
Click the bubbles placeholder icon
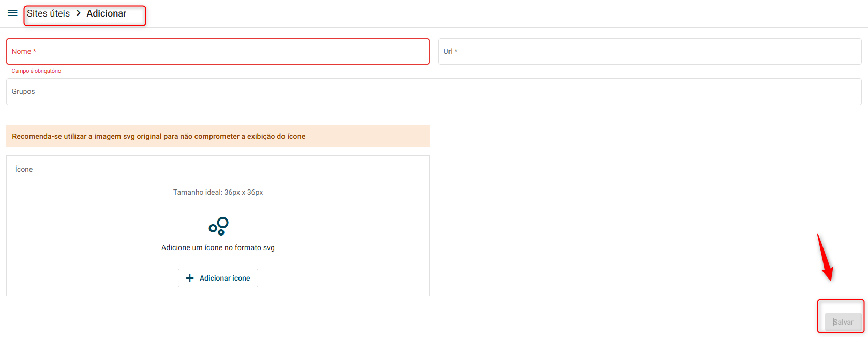(x=218, y=226)
